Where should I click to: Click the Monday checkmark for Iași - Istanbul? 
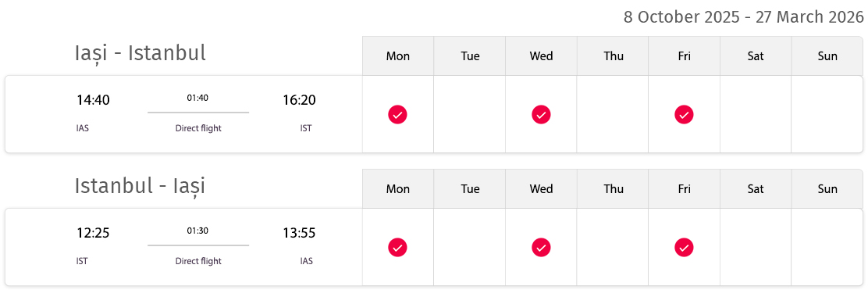(397, 115)
